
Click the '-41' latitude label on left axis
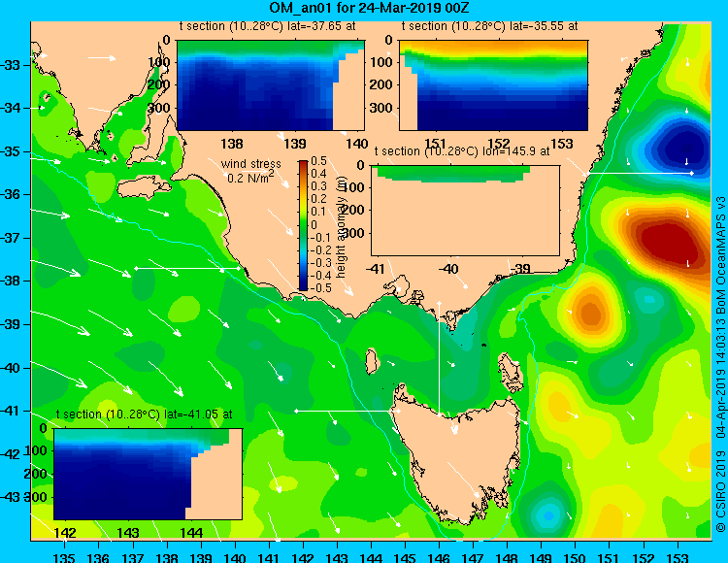11,411
